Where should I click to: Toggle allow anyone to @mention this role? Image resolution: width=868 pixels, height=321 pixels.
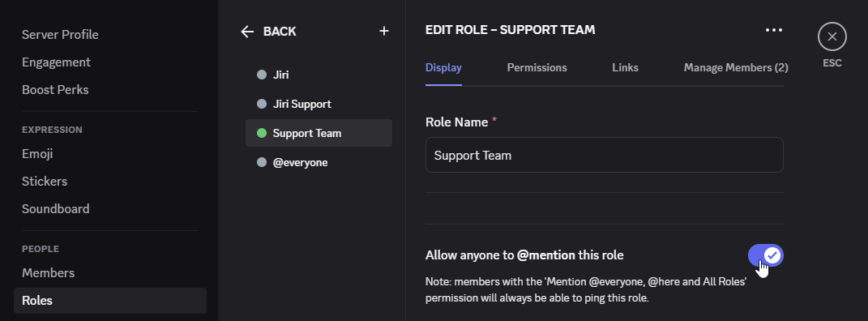766,255
